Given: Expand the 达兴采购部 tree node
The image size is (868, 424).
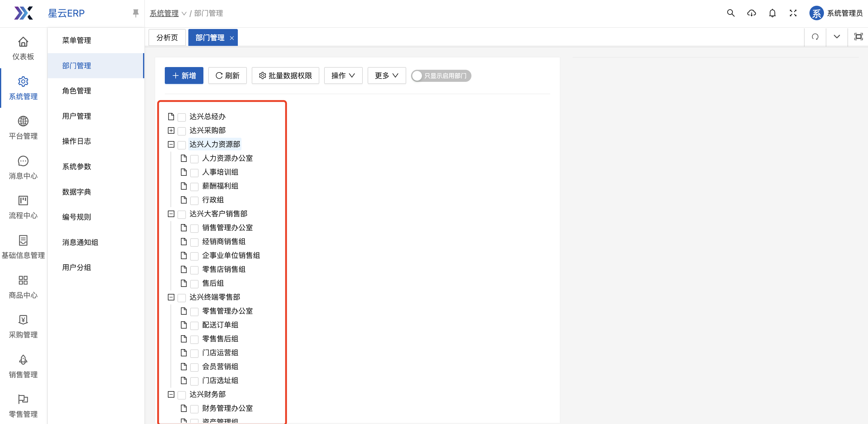Looking at the screenshot, I should 171,130.
